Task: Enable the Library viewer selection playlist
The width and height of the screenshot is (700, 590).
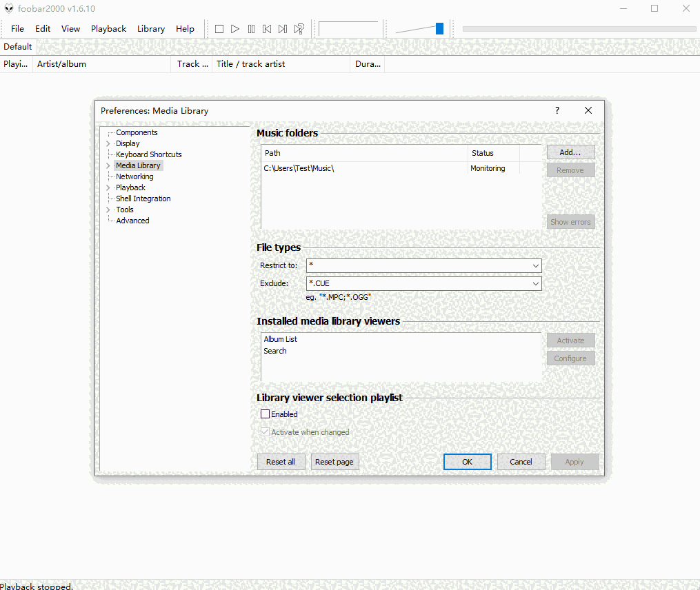Action: tap(265, 414)
